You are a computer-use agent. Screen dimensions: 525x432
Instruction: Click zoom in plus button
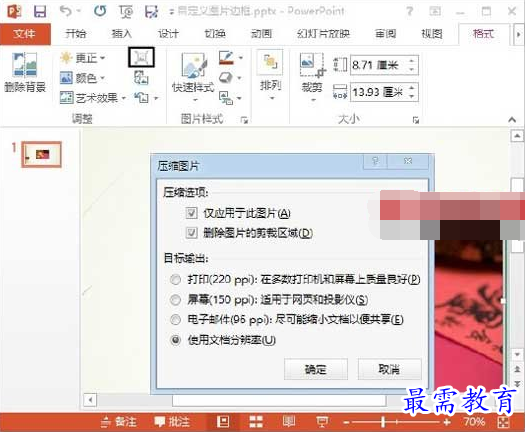(x=446, y=422)
